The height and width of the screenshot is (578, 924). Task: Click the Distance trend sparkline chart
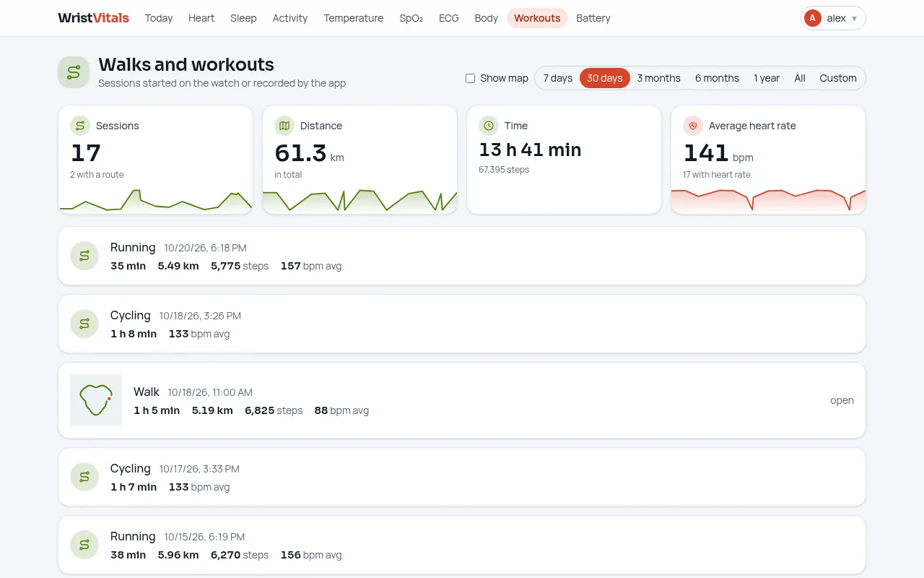click(359, 201)
